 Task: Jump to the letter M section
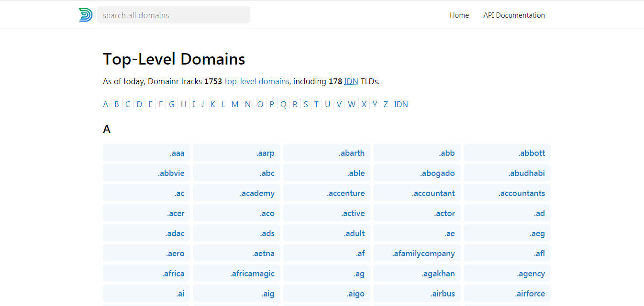[235, 104]
